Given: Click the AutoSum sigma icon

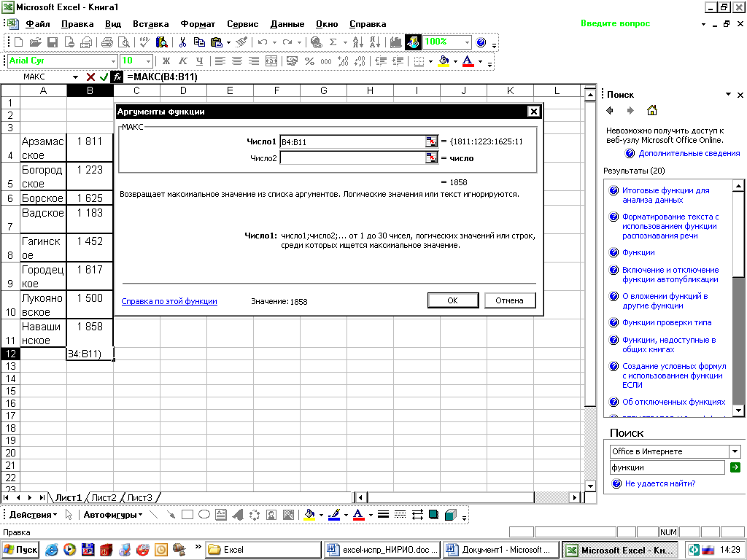Looking at the screenshot, I should (333, 42).
